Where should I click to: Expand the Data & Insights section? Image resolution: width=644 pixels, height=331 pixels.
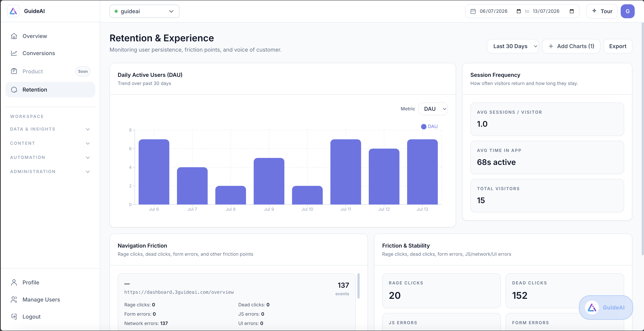50,129
